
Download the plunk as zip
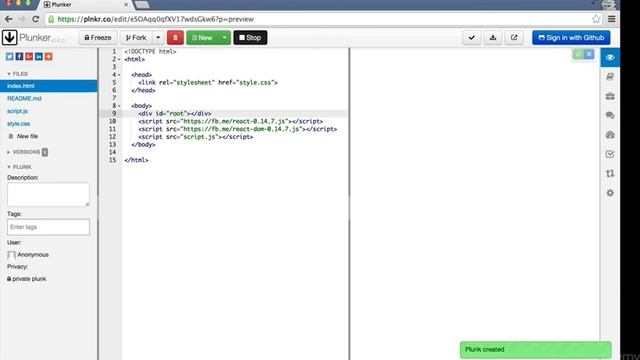click(x=493, y=38)
